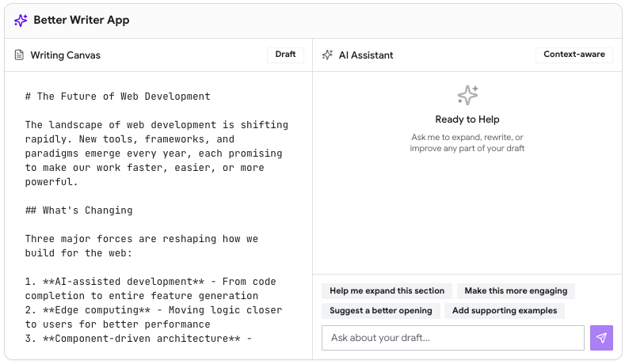Click the AI Assistant sparkle icon

click(327, 55)
